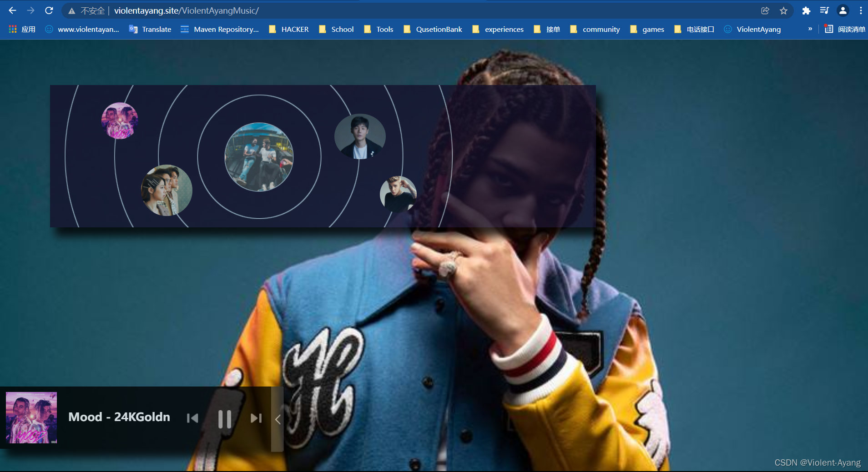Open the extensions puzzle icon
Image resolution: width=868 pixels, height=472 pixels.
[806, 10]
